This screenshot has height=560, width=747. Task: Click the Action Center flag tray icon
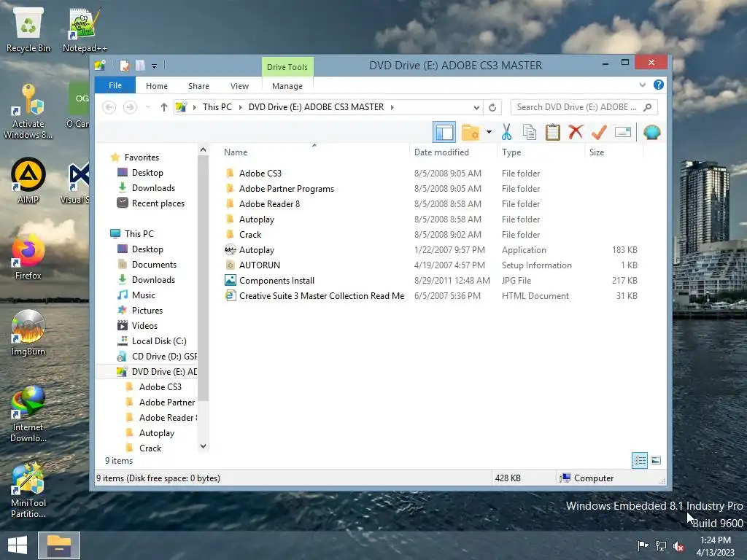(643, 545)
